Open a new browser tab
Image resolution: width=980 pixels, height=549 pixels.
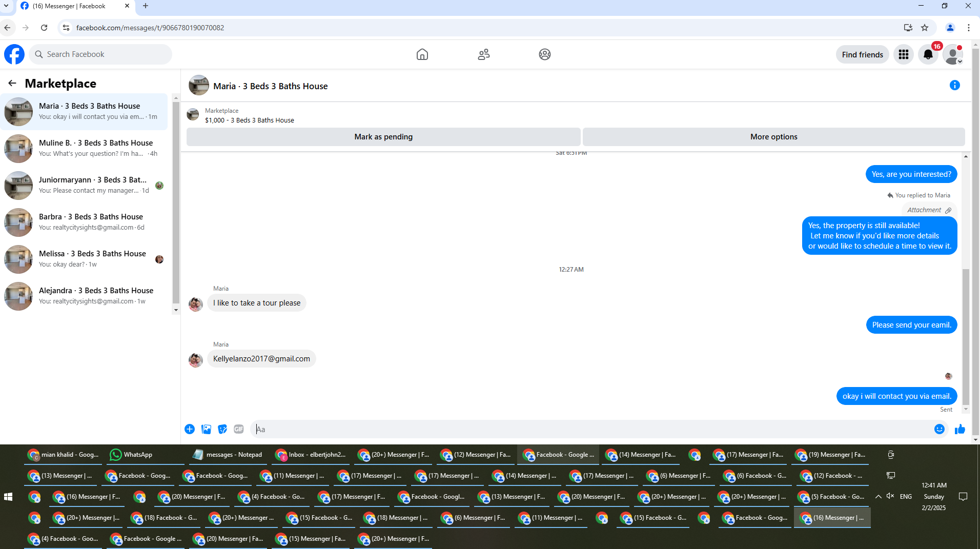(146, 6)
